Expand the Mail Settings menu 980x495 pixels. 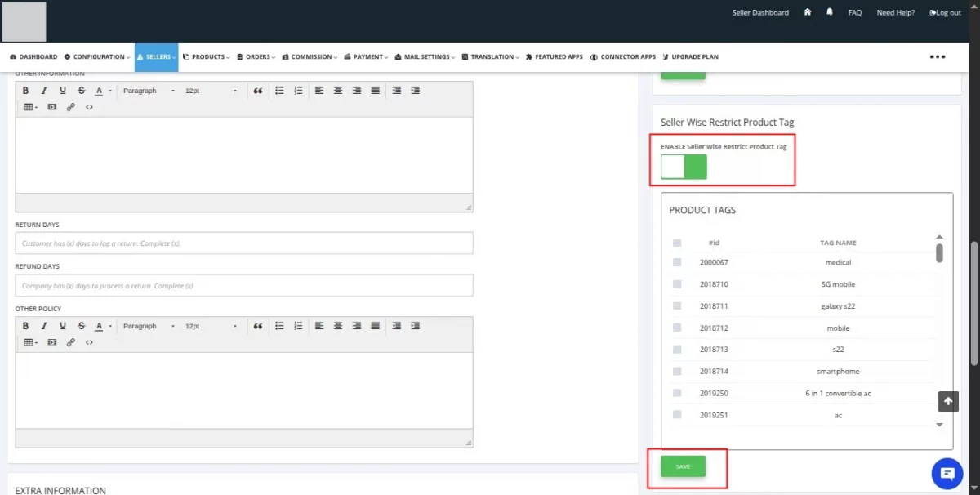point(425,57)
